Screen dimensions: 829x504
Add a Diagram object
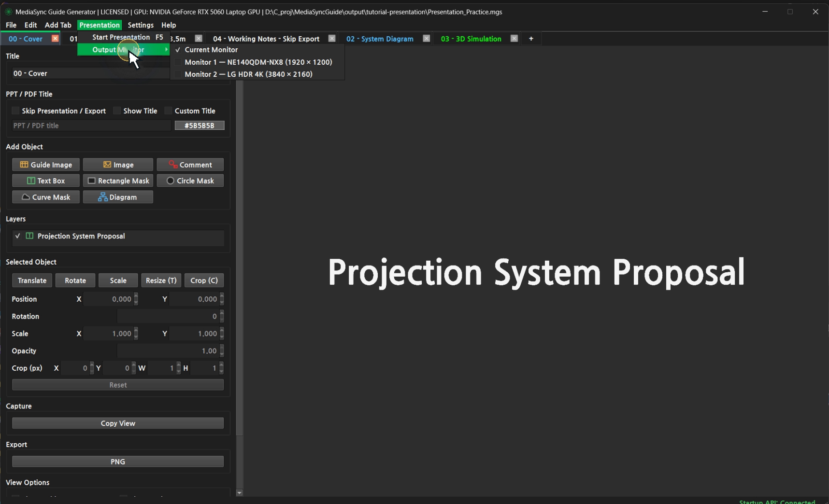[x=118, y=197]
